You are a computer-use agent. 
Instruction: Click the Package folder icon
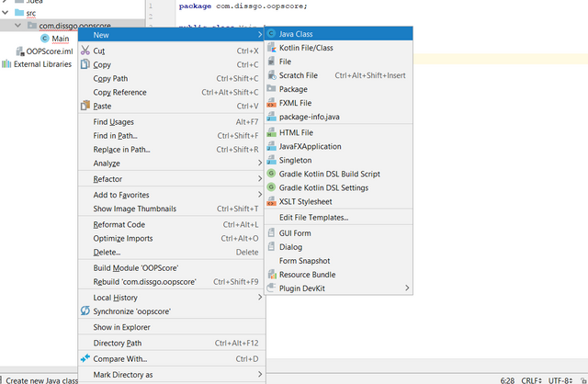tap(272, 89)
